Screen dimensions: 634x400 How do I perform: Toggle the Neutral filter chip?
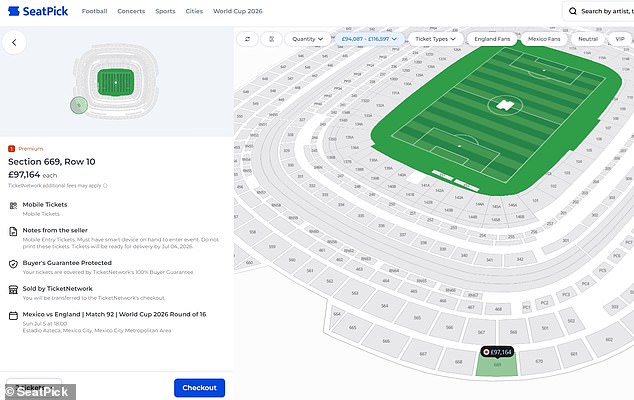pos(588,39)
